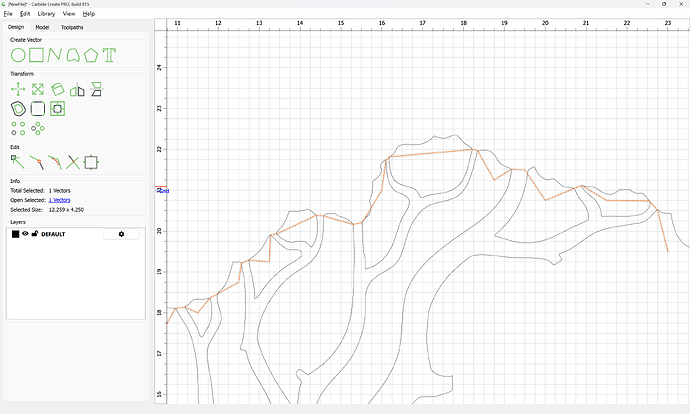
Task: Select the Text vector tool
Action: (x=109, y=55)
